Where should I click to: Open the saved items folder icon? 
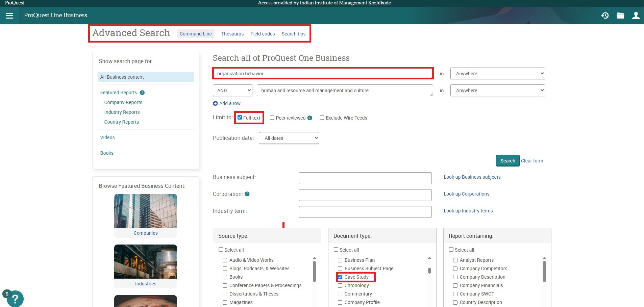(620, 16)
